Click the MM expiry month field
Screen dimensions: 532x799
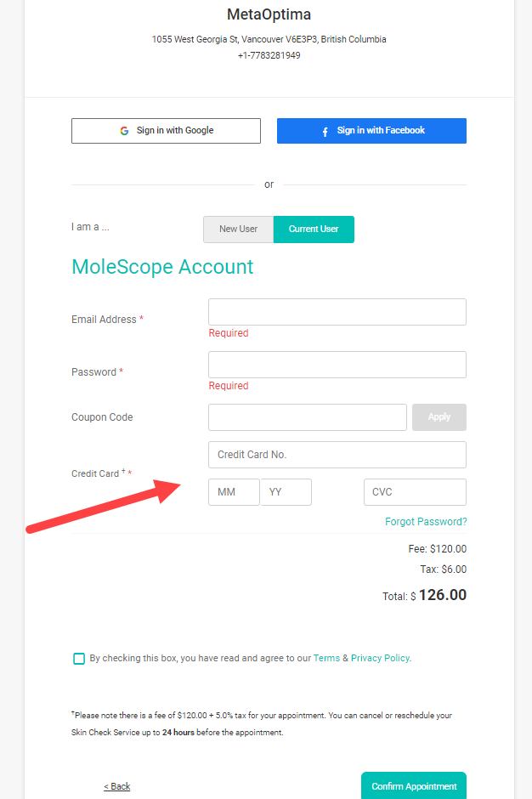[x=234, y=492]
